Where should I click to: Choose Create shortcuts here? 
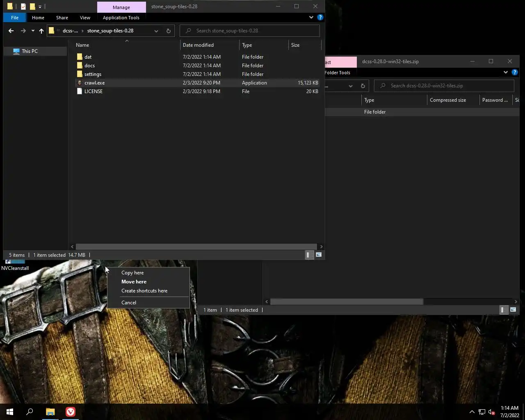144,291
